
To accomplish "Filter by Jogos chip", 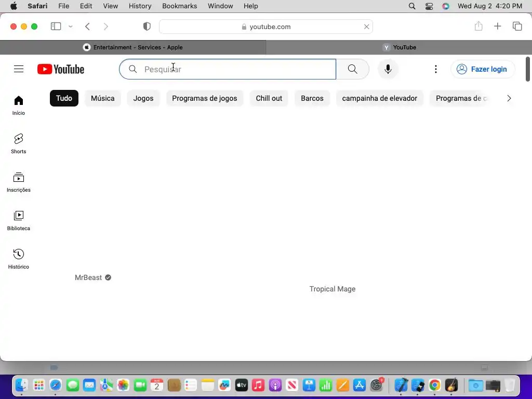I will (x=143, y=98).
